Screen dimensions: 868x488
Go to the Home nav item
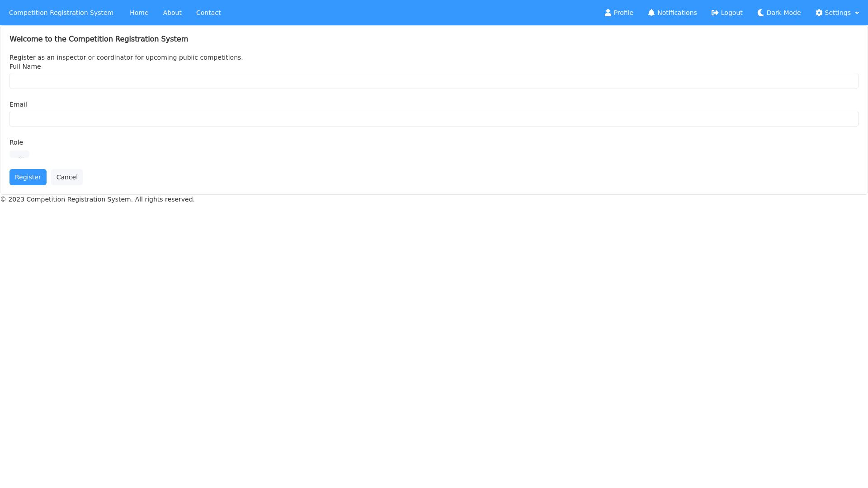(139, 13)
